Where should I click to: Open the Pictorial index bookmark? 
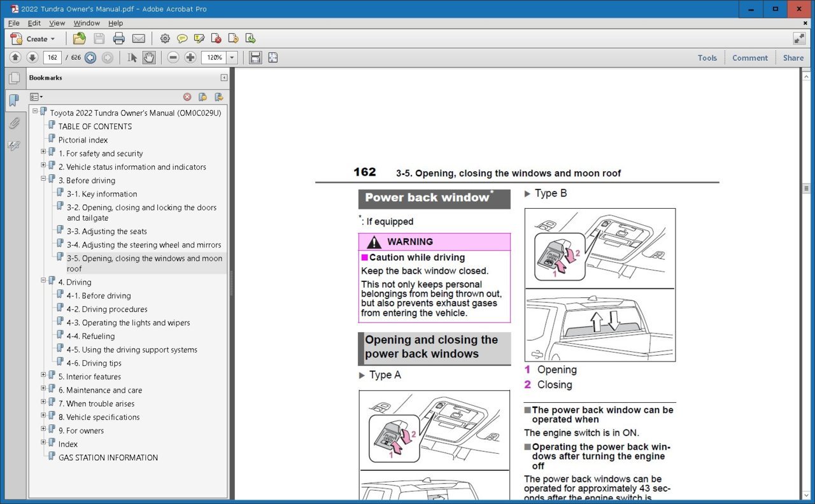(83, 140)
